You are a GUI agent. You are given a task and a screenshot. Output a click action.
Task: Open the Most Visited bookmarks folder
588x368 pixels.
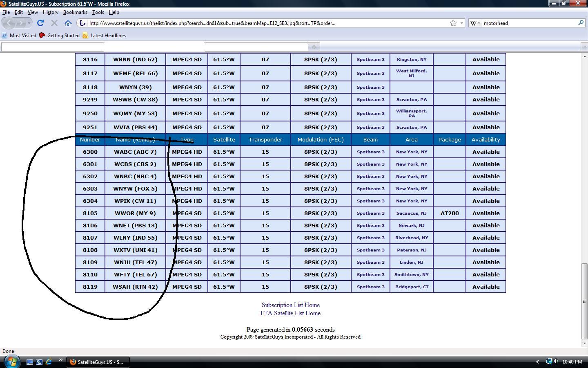click(19, 36)
